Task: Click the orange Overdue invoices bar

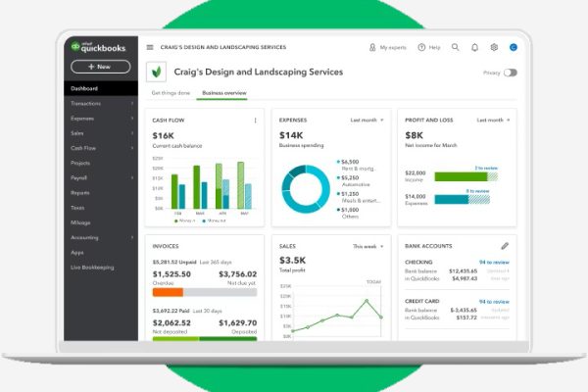Action: coord(168,291)
